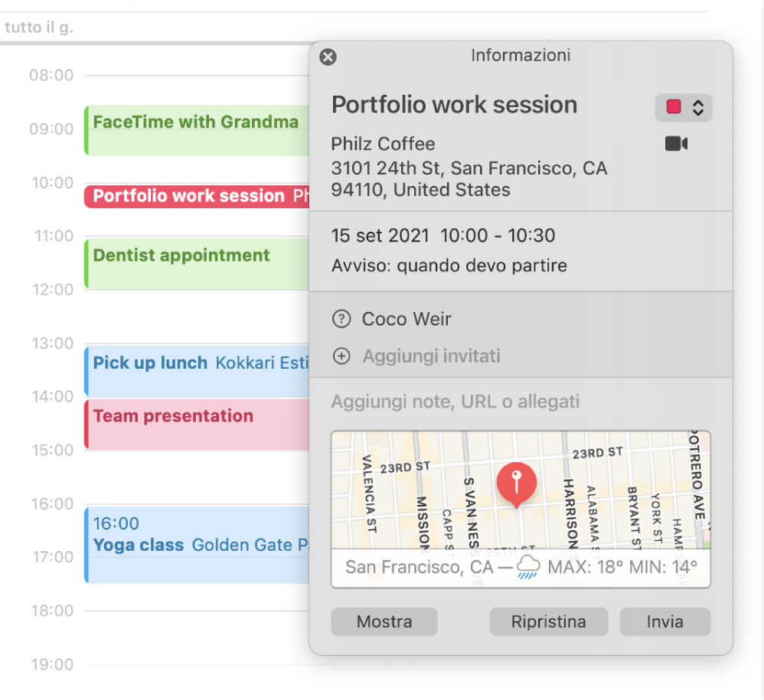Click the plus icon to add invitees

(x=341, y=357)
